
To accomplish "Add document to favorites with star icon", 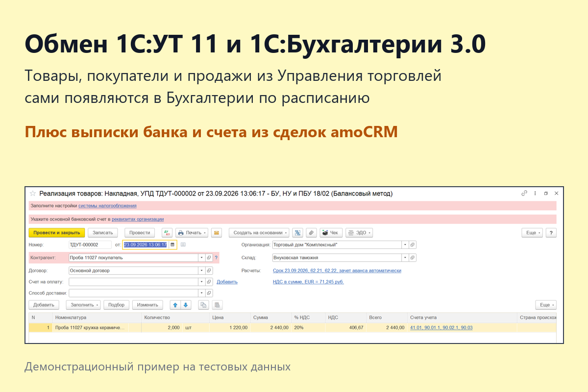I will point(33,194).
